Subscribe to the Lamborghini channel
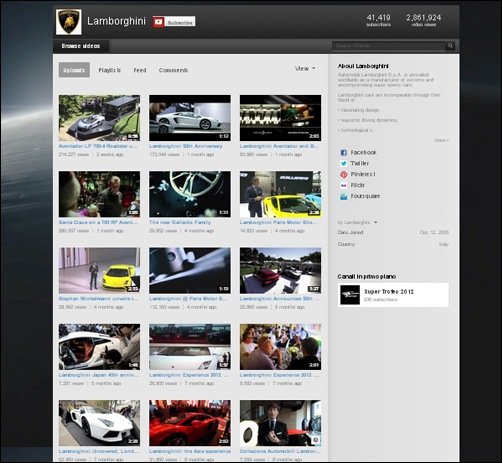Image resolution: width=502 pixels, height=463 pixels. coord(174,22)
